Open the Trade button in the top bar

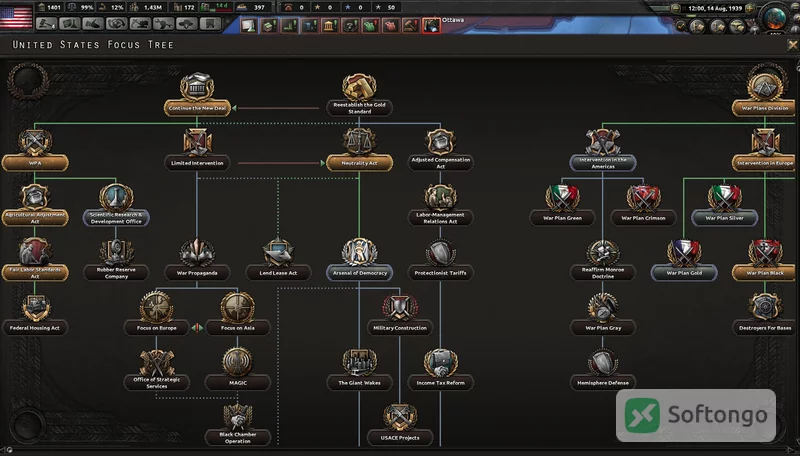(117, 24)
